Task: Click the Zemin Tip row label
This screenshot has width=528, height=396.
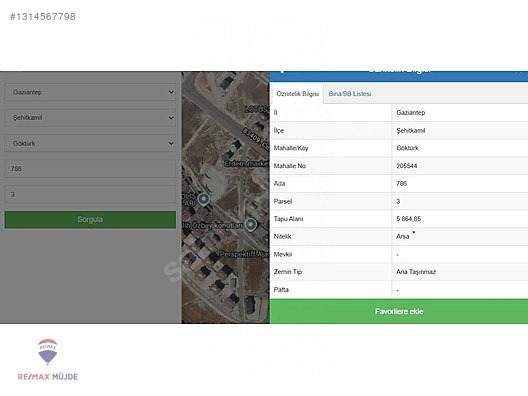Action: (x=287, y=272)
